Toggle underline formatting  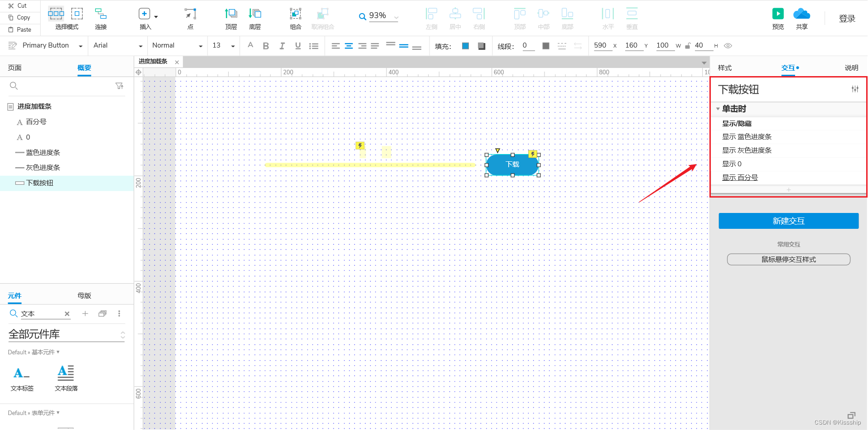click(x=298, y=46)
